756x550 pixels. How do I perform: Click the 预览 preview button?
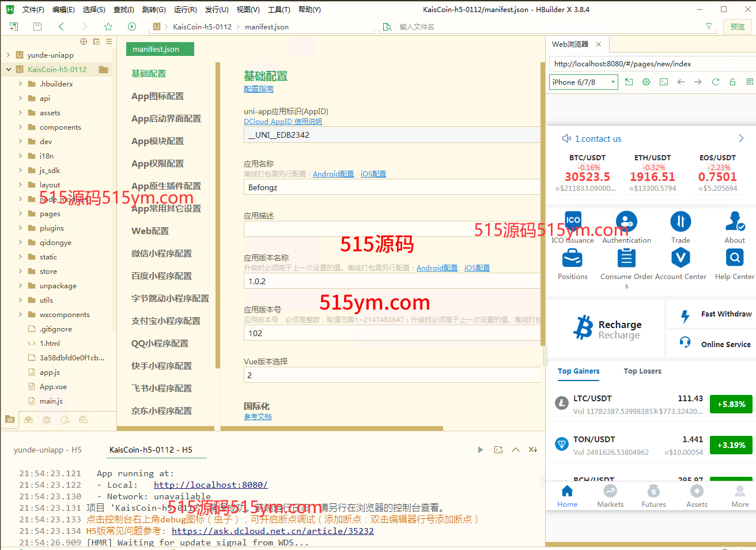tap(737, 27)
